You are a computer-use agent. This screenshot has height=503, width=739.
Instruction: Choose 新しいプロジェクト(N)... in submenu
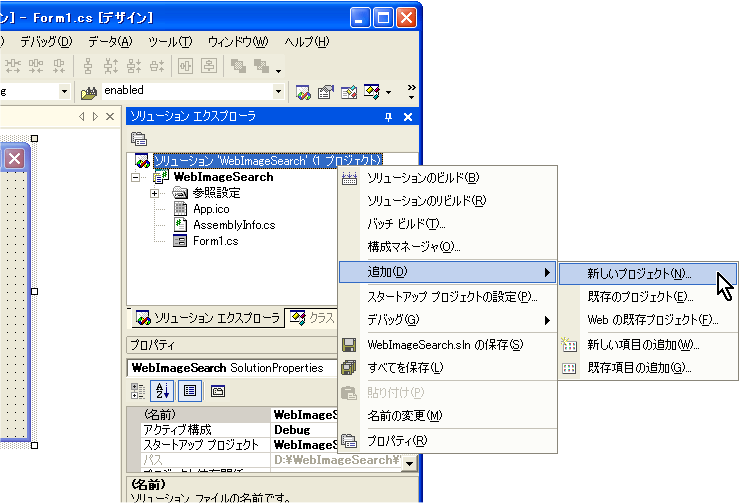(648, 273)
